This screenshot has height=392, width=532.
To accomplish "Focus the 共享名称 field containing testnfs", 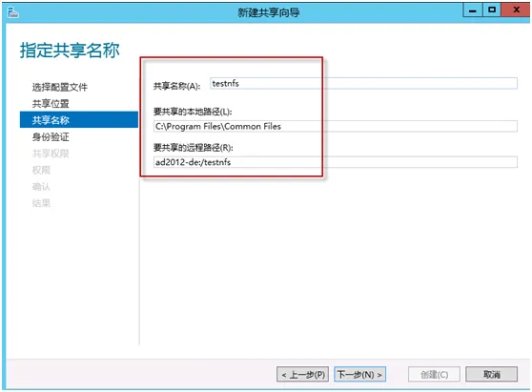I will coord(363,84).
